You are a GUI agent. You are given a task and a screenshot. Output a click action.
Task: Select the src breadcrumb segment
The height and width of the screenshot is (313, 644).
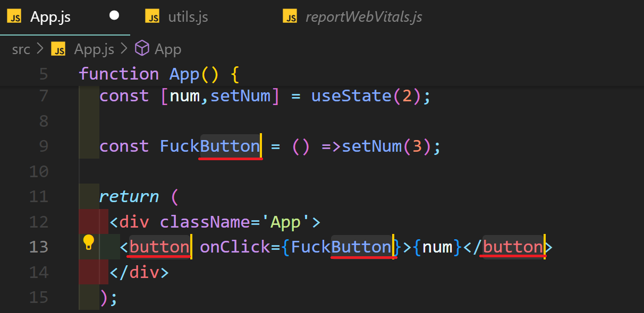click(21, 49)
